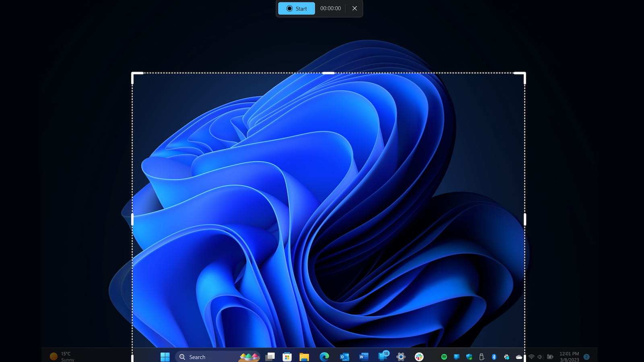This screenshot has height=362, width=644.
Task: Click the OneDrive cloud tray icon
Action: point(519,357)
